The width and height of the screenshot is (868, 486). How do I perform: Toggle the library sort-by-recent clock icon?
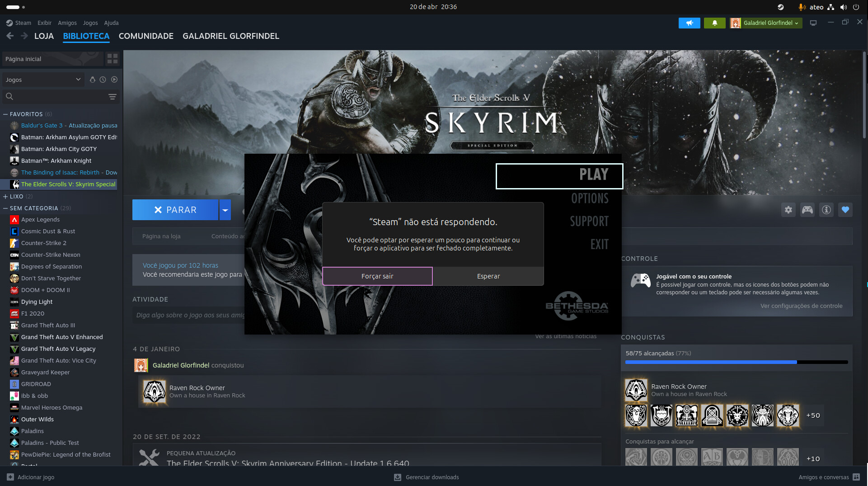tap(103, 80)
